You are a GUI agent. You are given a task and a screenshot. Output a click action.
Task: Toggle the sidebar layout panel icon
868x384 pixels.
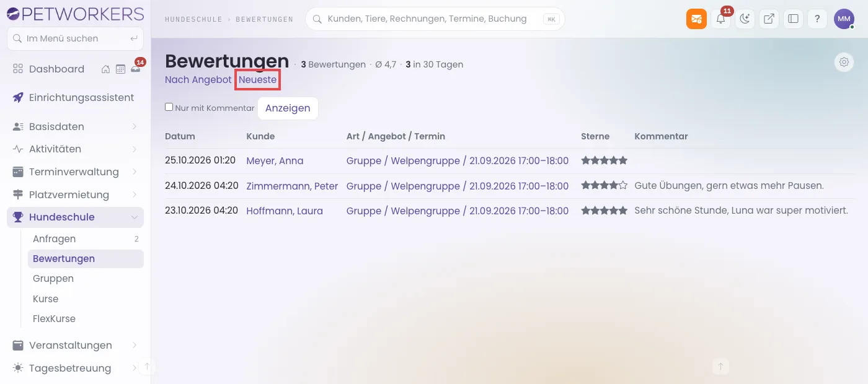point(793,19)
